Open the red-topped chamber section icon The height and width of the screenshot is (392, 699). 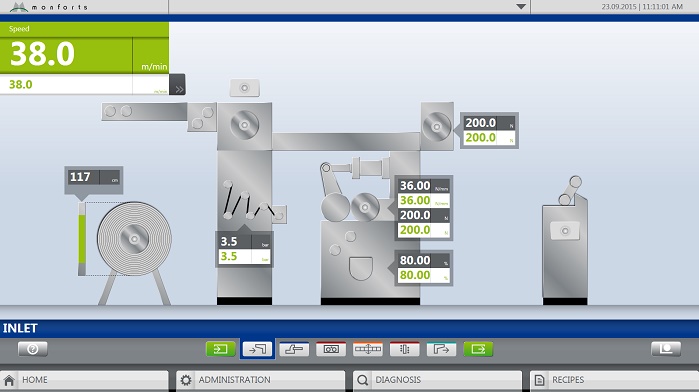click(405, 349)
